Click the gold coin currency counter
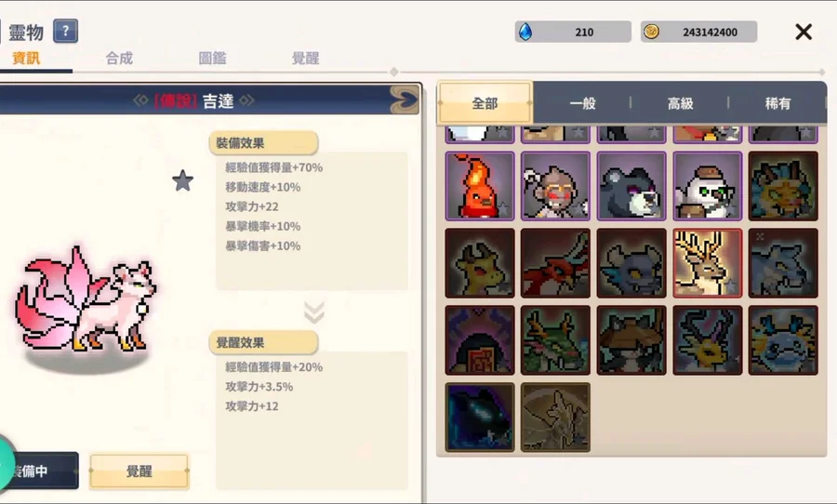 pos(698,32)
